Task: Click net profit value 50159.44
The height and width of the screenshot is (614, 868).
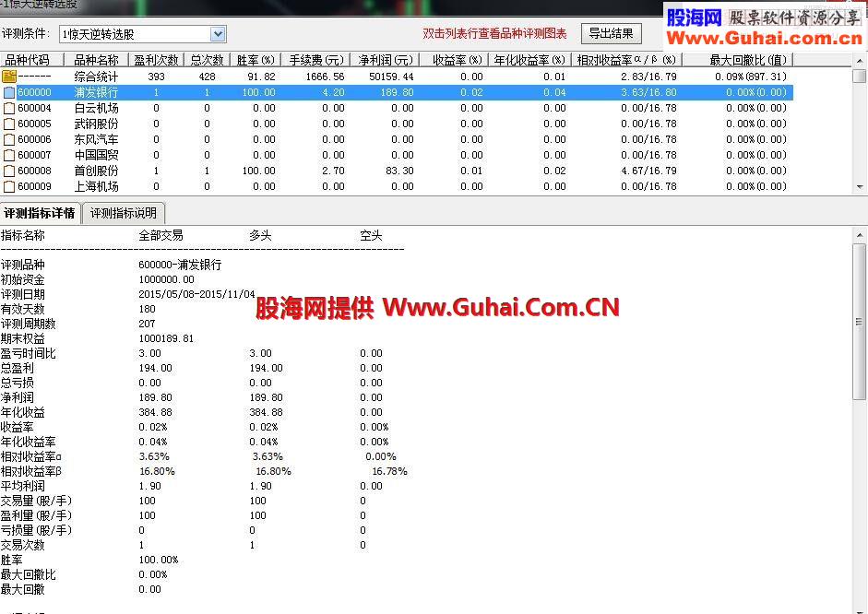Action: [391, 77]
